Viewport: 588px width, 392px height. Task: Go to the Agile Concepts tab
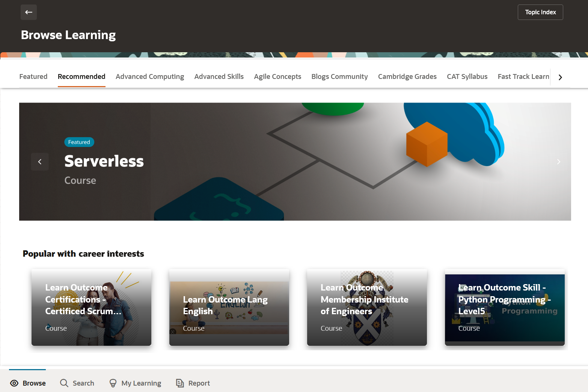277,77
